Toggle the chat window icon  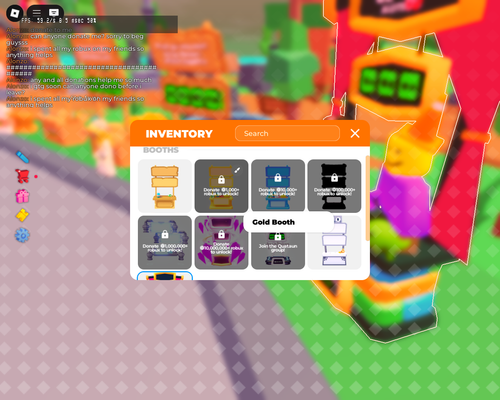pyautogui.click(x=54, y=13)
